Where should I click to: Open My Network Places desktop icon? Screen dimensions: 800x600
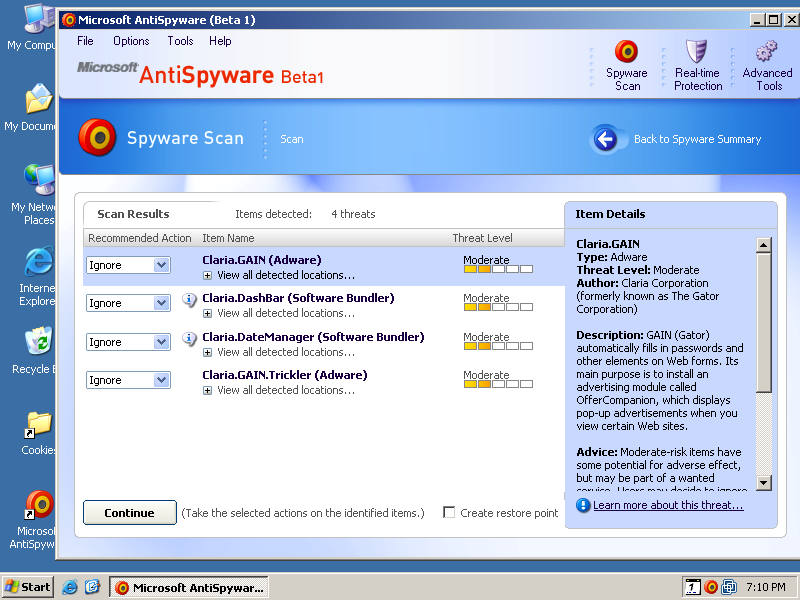coord(39,180)
